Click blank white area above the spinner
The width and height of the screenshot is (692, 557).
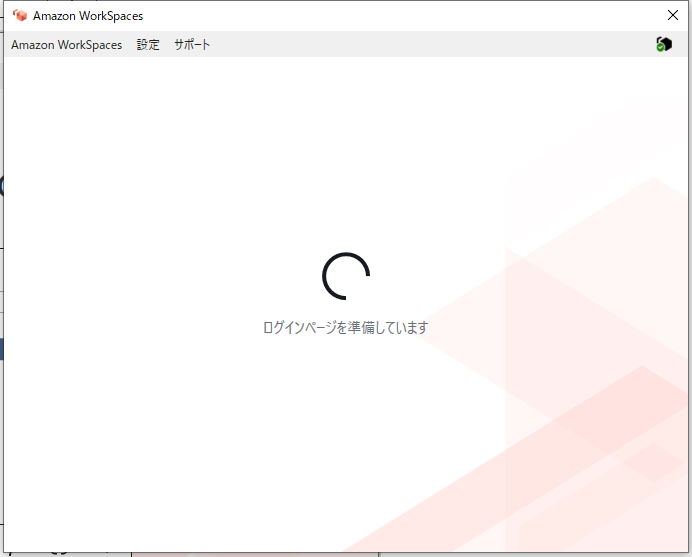[x=346, y=150]
